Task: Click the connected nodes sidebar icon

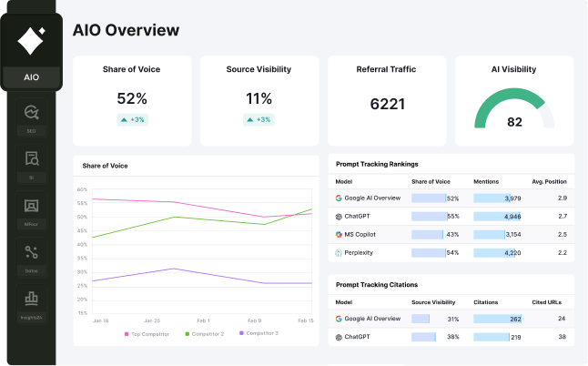Action: click(x=31, y=252)
